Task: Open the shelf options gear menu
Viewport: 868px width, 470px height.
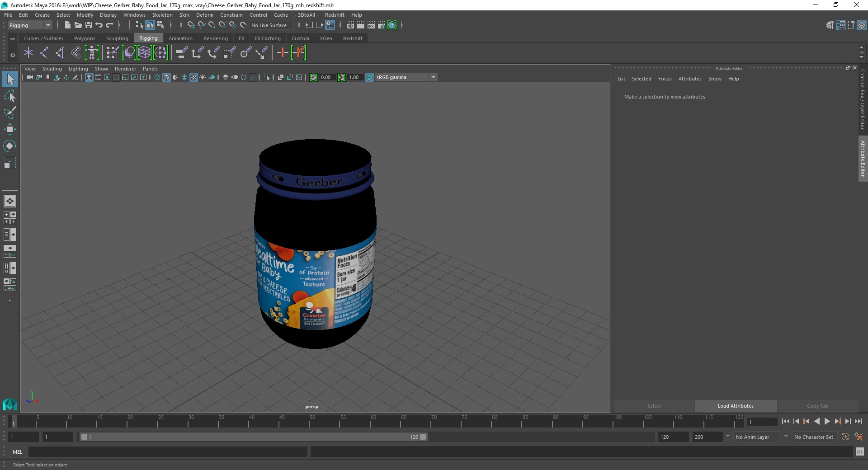Action: click(x=13, y=55)
